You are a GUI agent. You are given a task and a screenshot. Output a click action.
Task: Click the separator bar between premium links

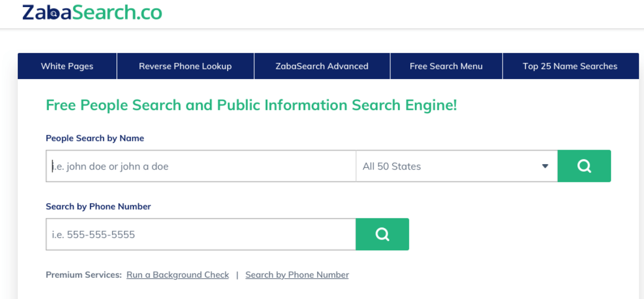point(237,275)
